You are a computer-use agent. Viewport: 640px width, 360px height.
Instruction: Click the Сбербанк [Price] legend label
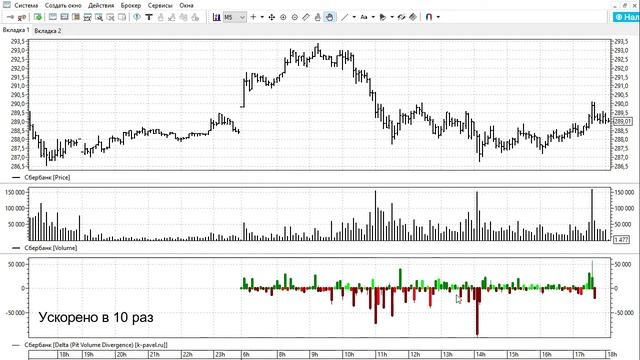coord(47,178)
